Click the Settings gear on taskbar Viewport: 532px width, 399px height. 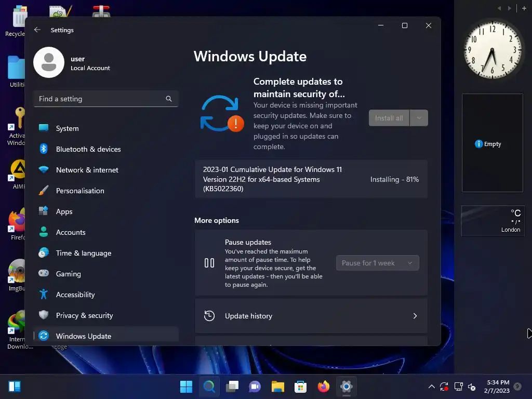347,387
